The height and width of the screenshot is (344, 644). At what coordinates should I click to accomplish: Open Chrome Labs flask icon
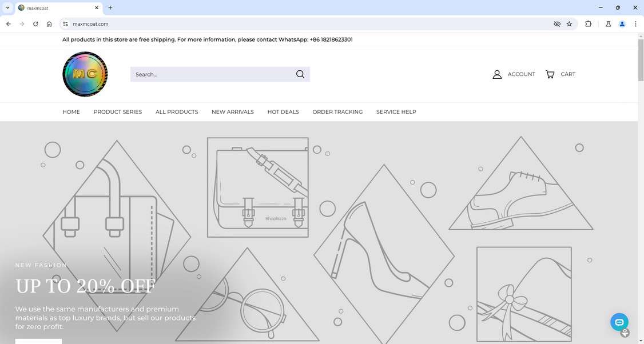(609, 24)
